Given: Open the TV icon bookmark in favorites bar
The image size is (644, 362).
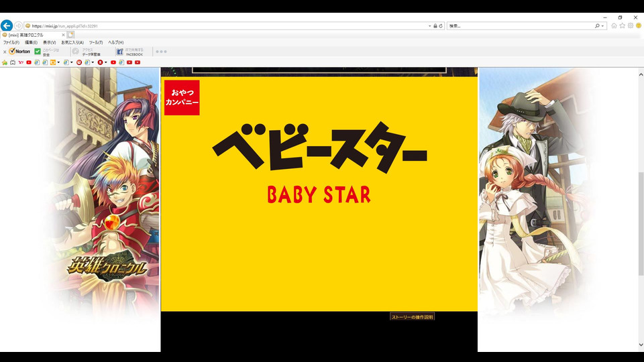Looking at the screenshot, I should [13, 62].
